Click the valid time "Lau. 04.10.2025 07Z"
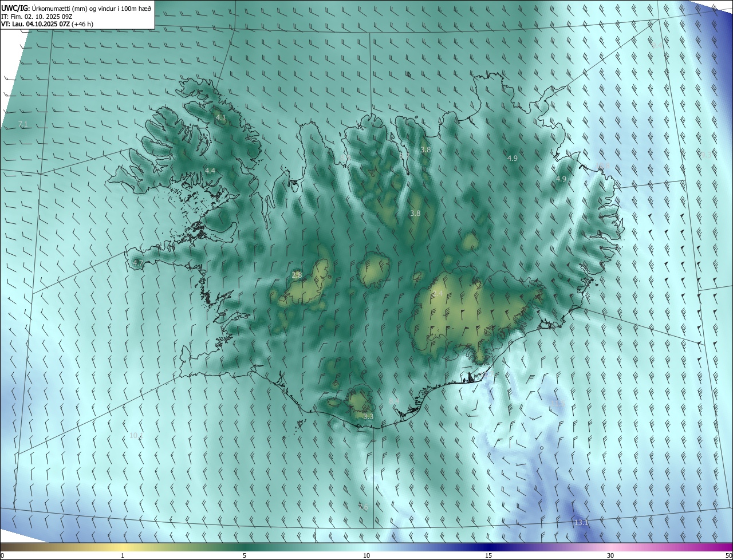This screenshot has height=560, width=733. (x=41, y=24)
